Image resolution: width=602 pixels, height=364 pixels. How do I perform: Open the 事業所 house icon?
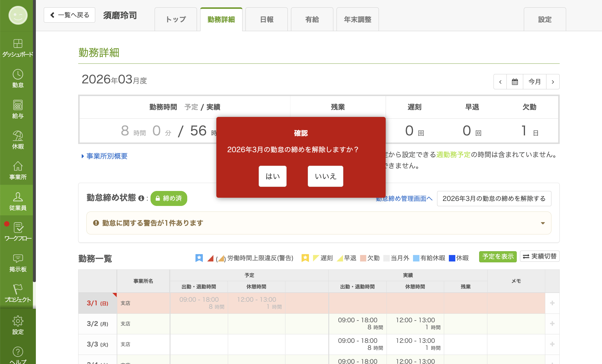point(18,167)
